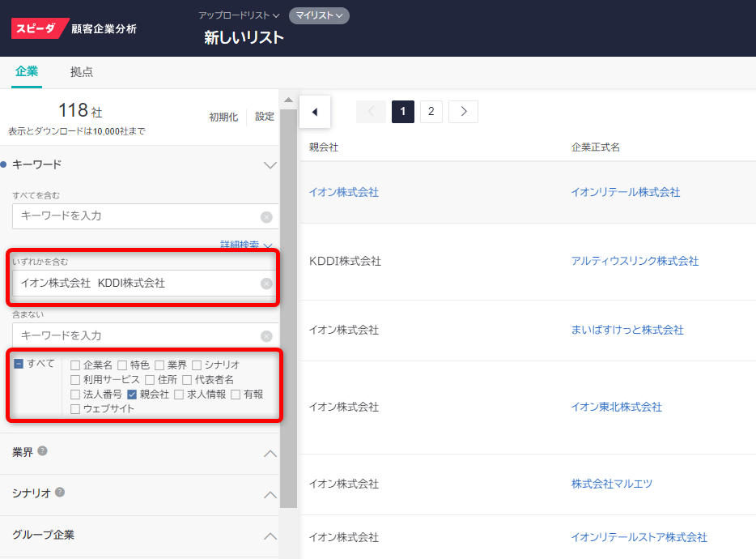This screenshot has height=559, width=756.
Task: Click the スピーダ logo icon
Action: tap(36, 28)
